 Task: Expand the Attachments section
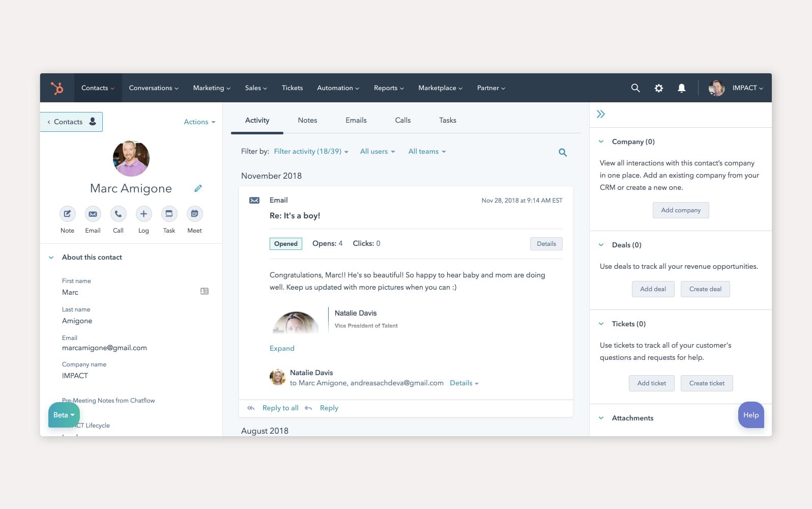point(601,418)
